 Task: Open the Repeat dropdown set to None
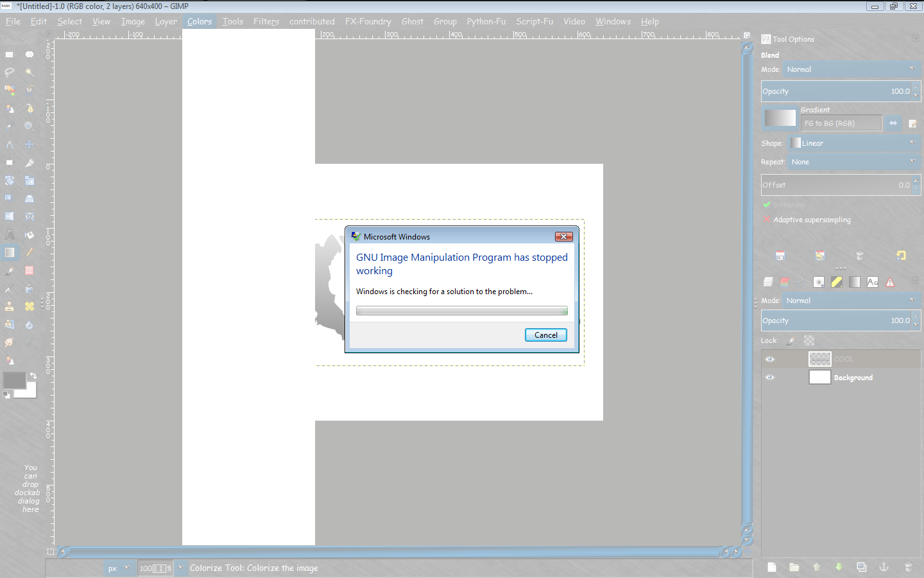click(x=853, y=162)
